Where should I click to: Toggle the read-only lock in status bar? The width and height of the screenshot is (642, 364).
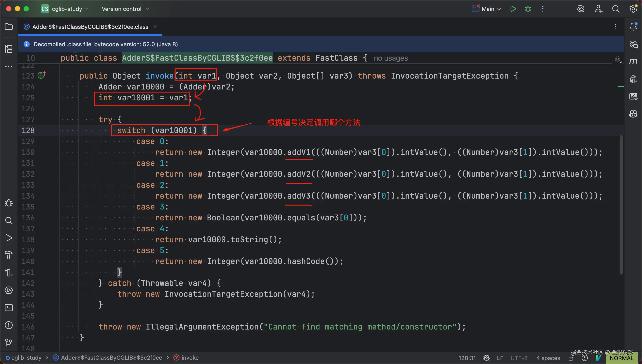pyautogui.click(x=571, y=358)
